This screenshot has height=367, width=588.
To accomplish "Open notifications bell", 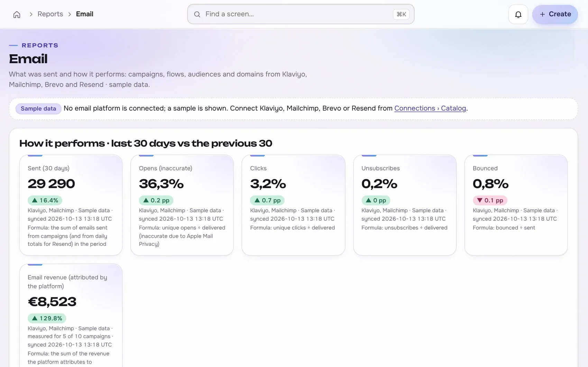I will coord(518,14).
